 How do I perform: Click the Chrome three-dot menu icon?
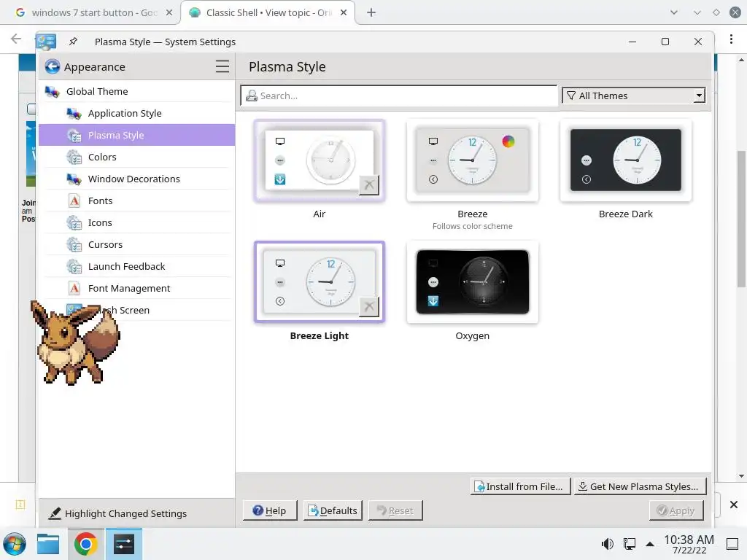(731, 39)
